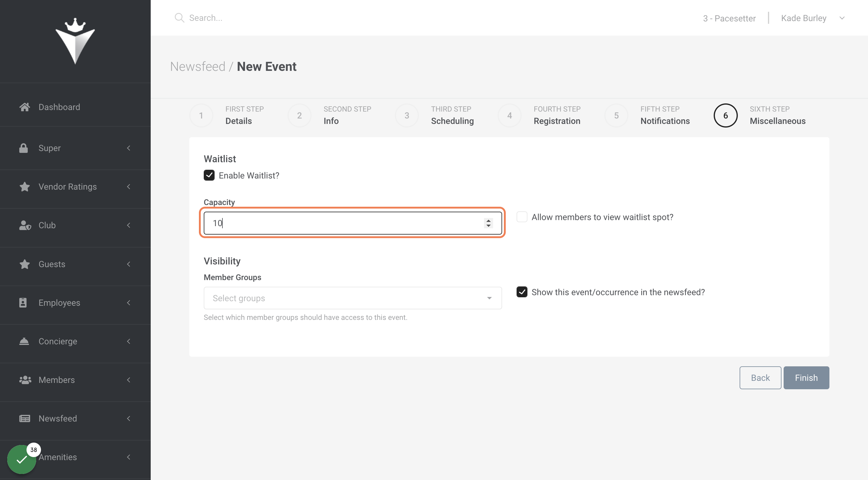Viewport: 868px width, 480px height.
Task: Click the Finish button
Action: tap(806, 377)
